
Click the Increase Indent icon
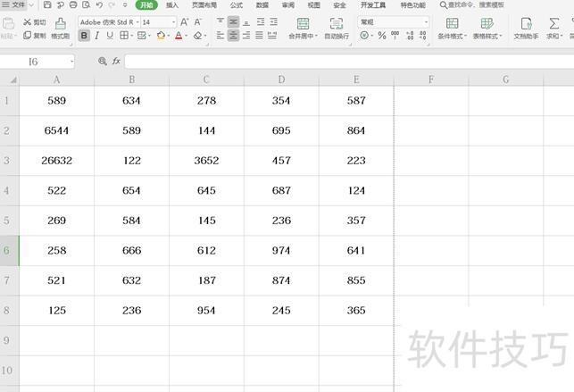click(x=273, y=22)
